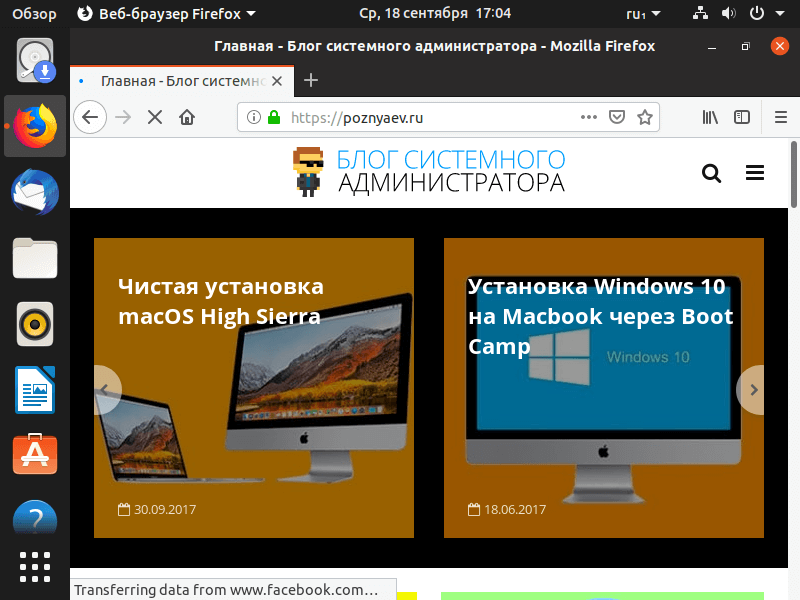Open the 'Обзор' activities overview
This screenshot has height=600, width=800.
(x=34, y=14)
